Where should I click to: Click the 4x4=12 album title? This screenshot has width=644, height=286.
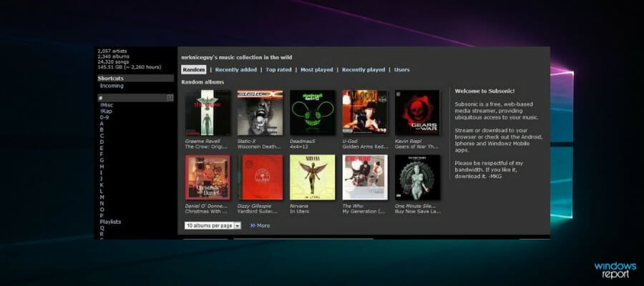299,147
